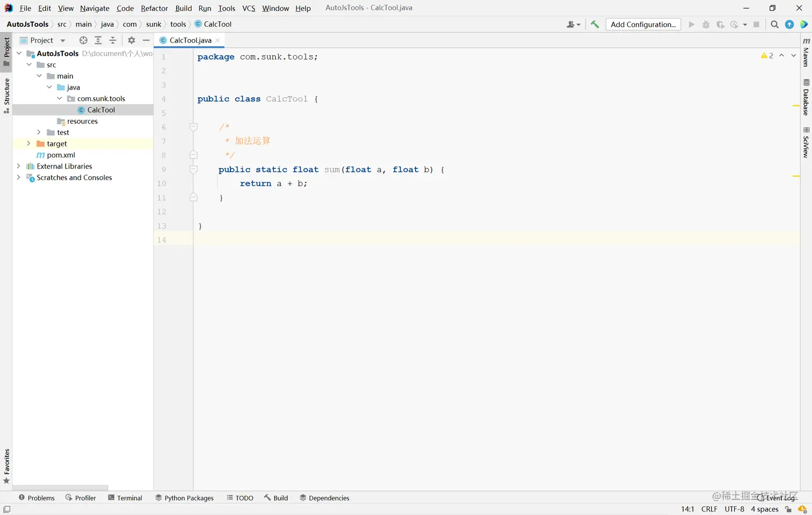Open the File menu
812x515 pixels.
[25, 8]
